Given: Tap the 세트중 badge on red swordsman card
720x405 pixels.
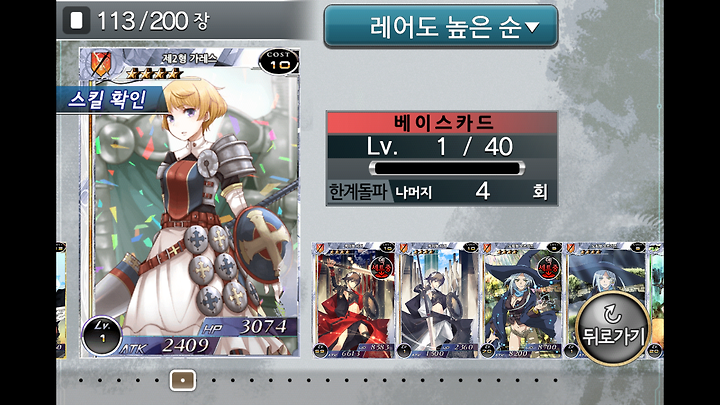Looking at the screenshot, I should (x=381, y=268).
